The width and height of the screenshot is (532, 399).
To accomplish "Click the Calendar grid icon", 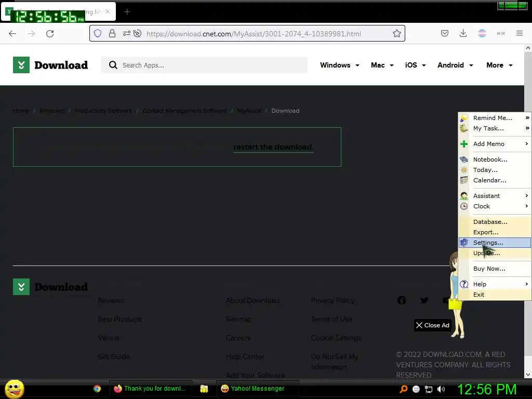I will coord(464,180).
